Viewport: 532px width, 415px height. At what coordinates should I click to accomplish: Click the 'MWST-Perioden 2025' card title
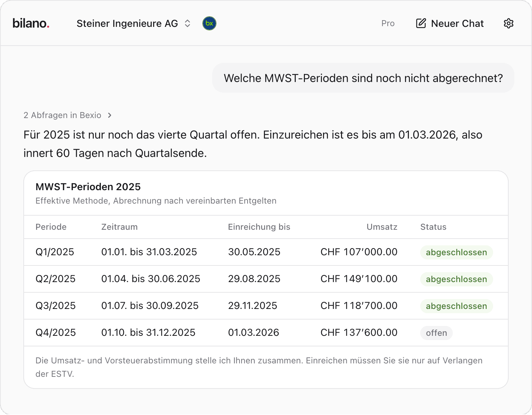point(88,187)
